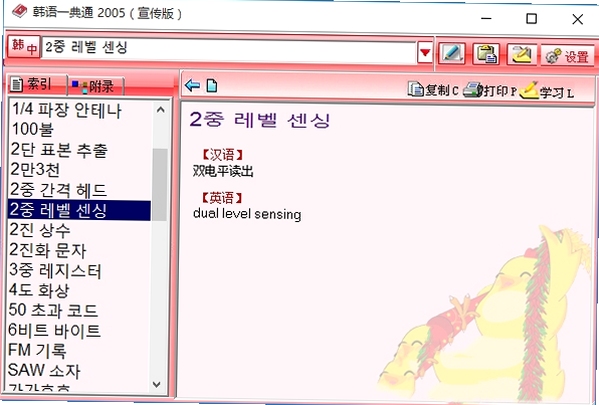This screenshot has width=599, height=405.
Task: Click the search field containing 2중 레벨 센싱
Action: pyautogui.click(x=228, y=49)
